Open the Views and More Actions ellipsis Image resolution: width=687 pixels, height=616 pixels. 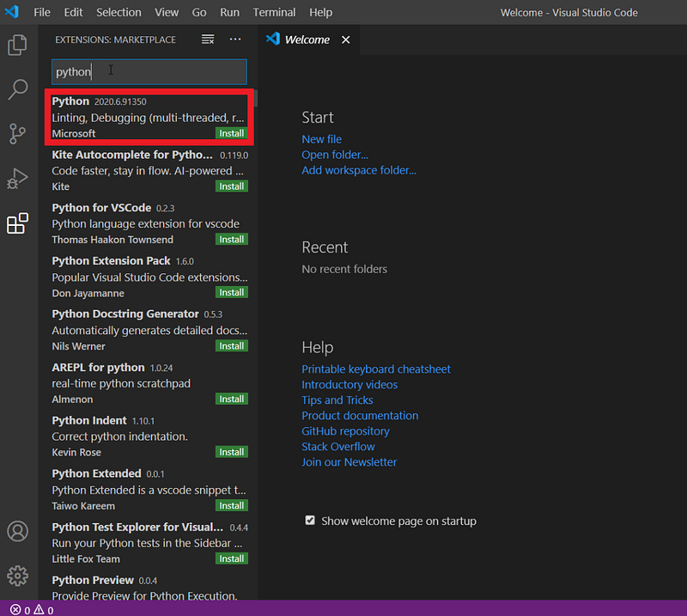(x=235, y=40)
